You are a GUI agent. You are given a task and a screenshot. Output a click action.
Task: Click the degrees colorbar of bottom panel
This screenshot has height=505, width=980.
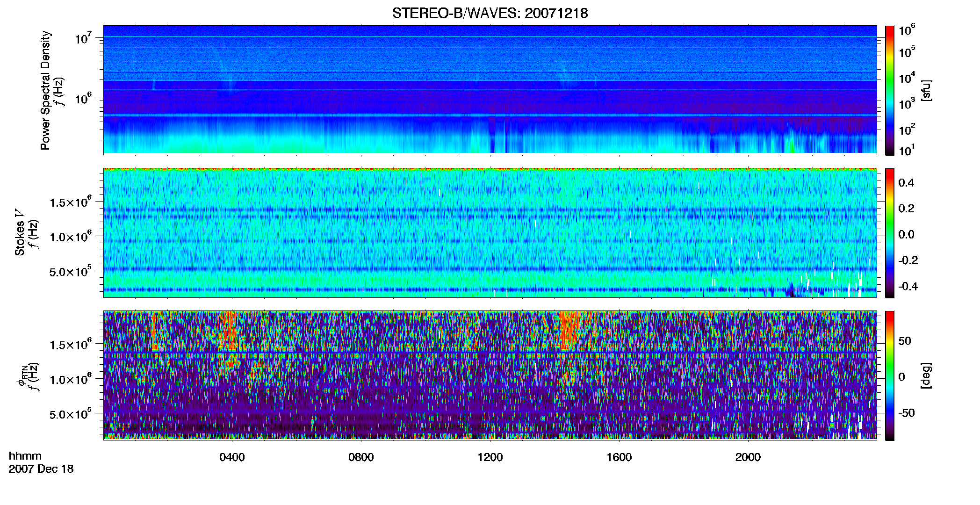click(x=890, y=375)
